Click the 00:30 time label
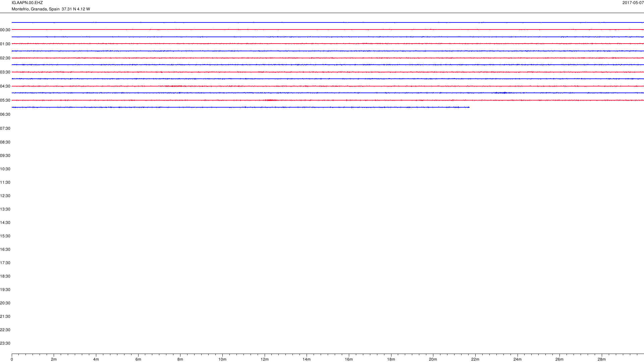644x362 pixels. (x=5, y=30)
